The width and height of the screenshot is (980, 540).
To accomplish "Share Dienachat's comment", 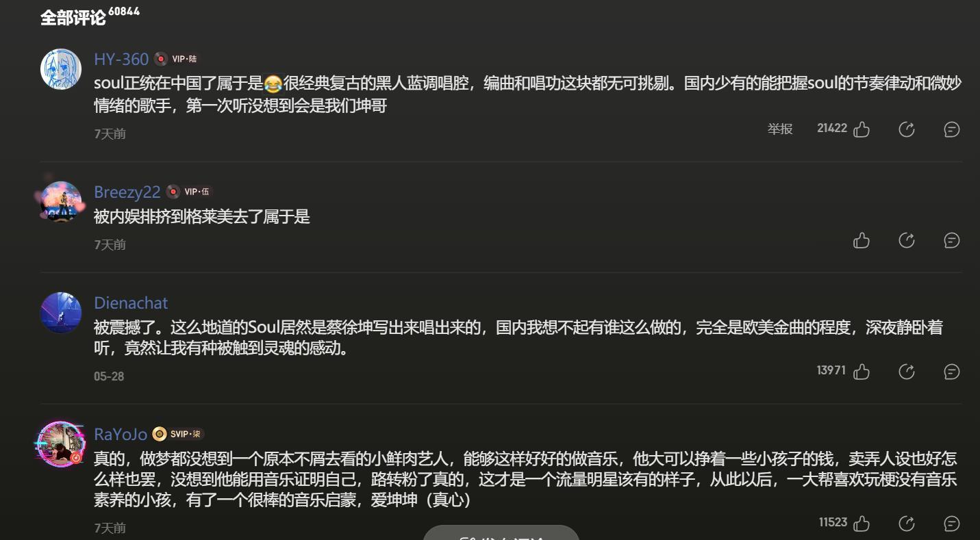I will tap(907, 372).
